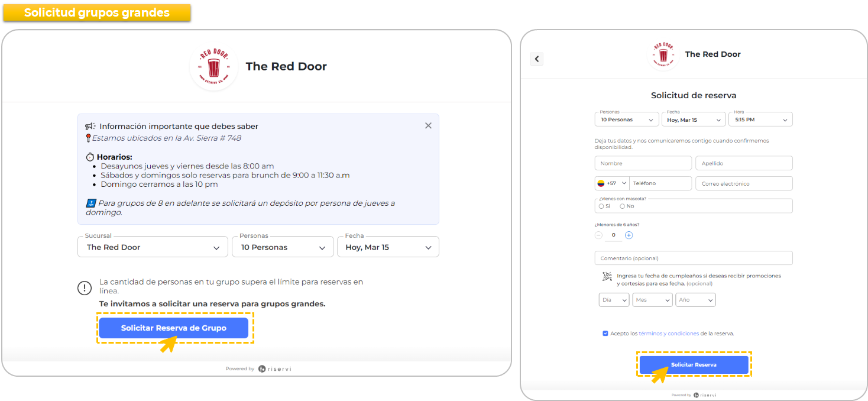Open the Personas dropdown in reservation form
868x401 pixels.
627,119
